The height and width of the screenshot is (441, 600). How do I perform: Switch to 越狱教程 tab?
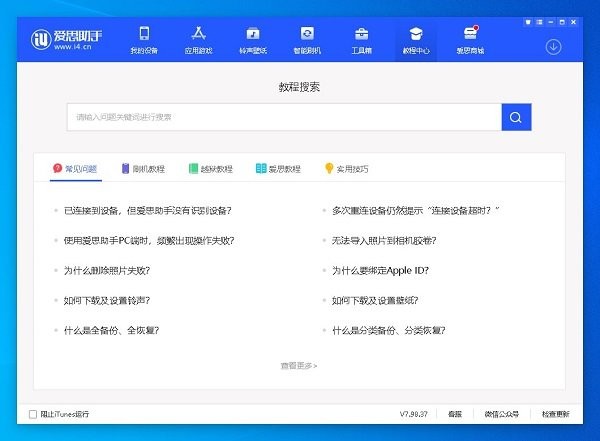tap(211, 169)
